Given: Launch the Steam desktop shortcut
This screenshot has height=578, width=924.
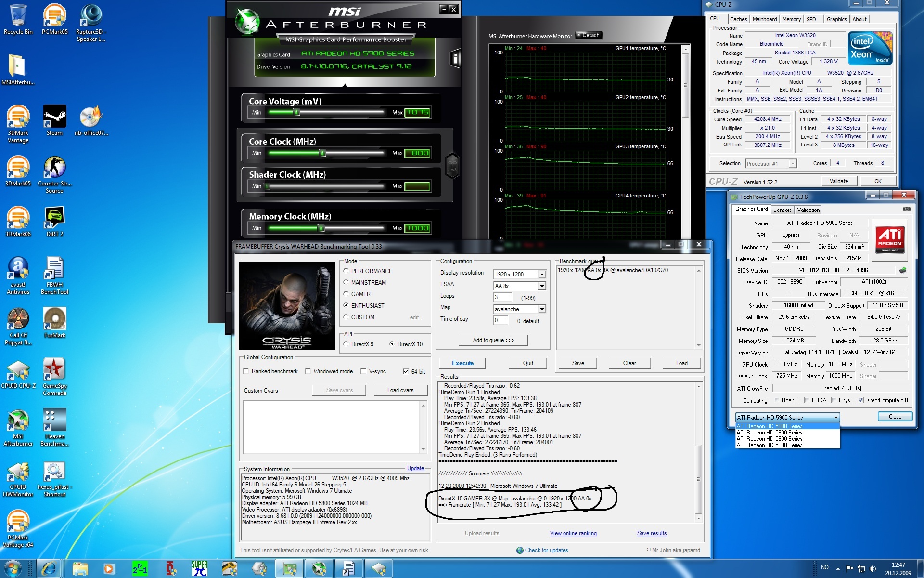Looking at the screenshot, I should click(54, 120).
